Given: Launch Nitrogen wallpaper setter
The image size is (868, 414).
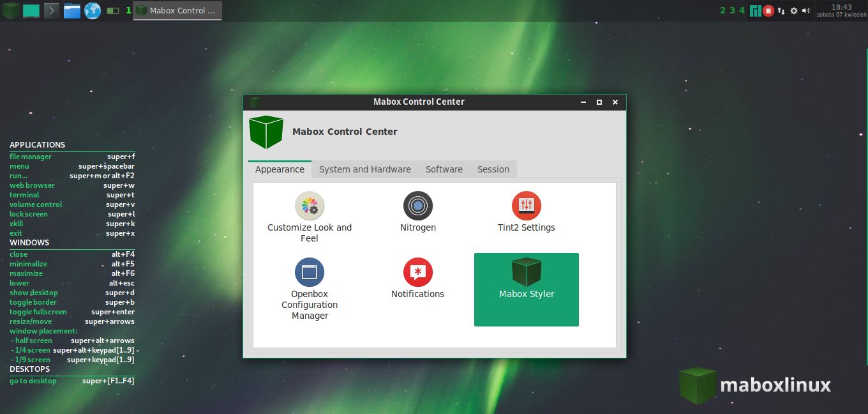Looking at the screenshot, I should tap(418, 212).
